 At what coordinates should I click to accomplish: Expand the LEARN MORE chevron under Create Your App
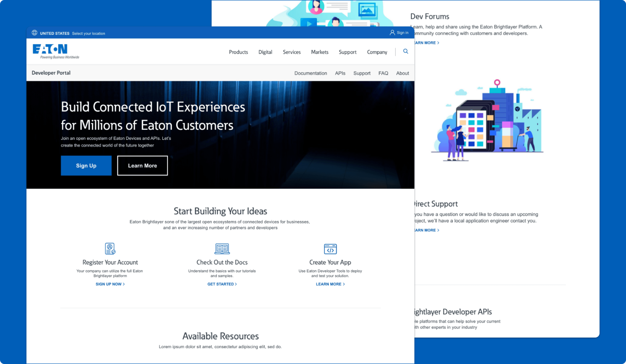[344, 284]
